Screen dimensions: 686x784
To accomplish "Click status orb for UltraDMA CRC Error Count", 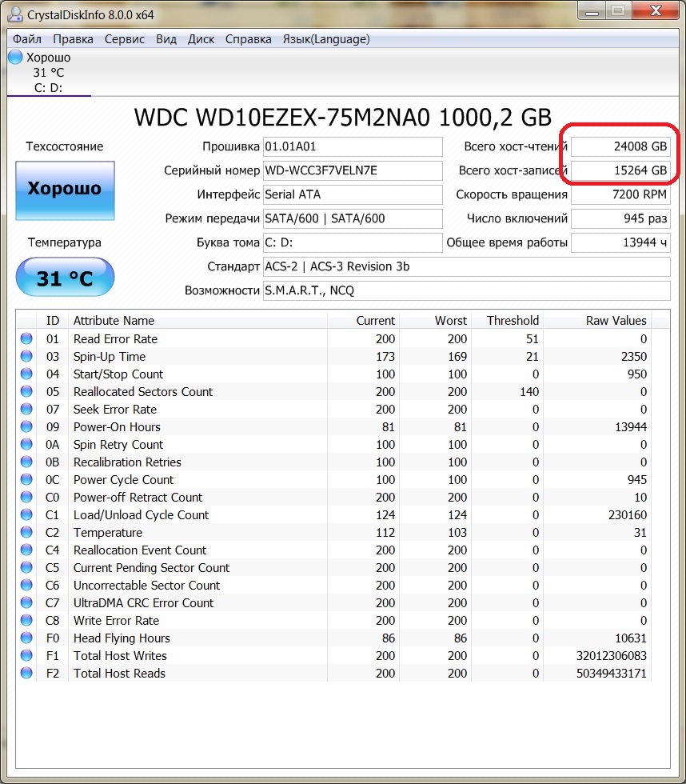I will tap(26, 602).
